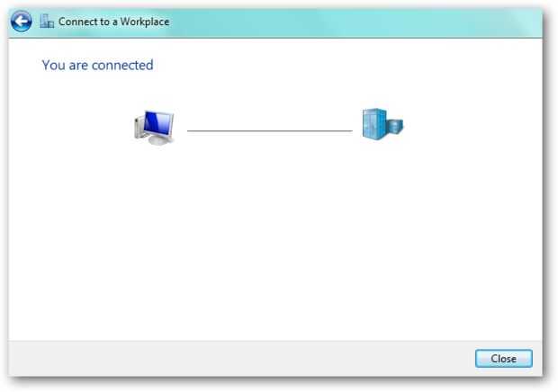Go back using the blue arrow button
This screenshot has width=558, height=392.
21,22
